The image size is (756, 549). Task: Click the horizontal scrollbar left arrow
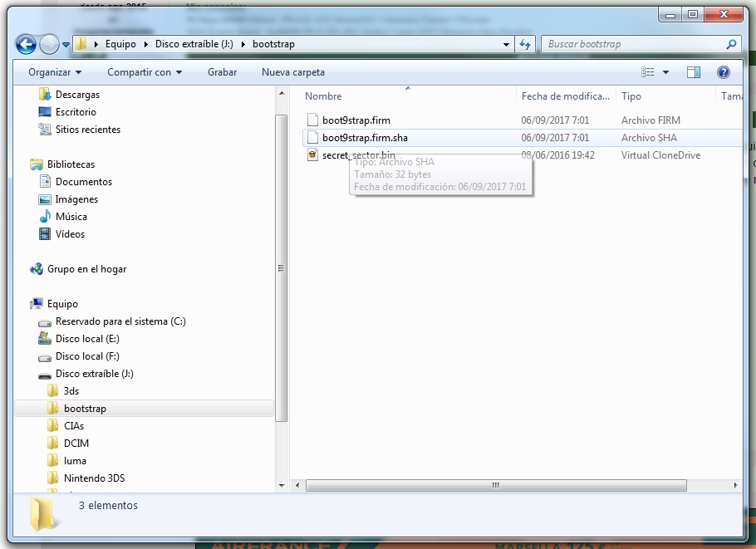297,485
